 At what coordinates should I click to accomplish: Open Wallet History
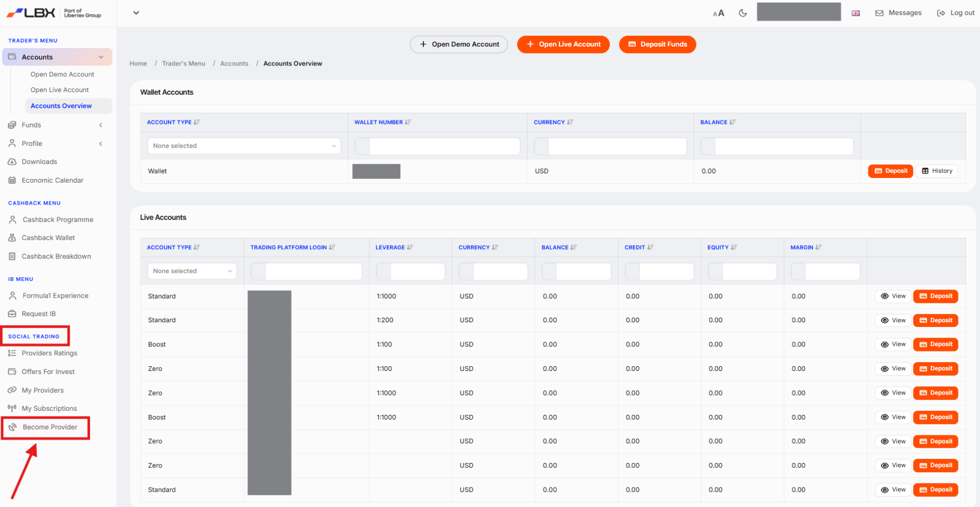937,171
